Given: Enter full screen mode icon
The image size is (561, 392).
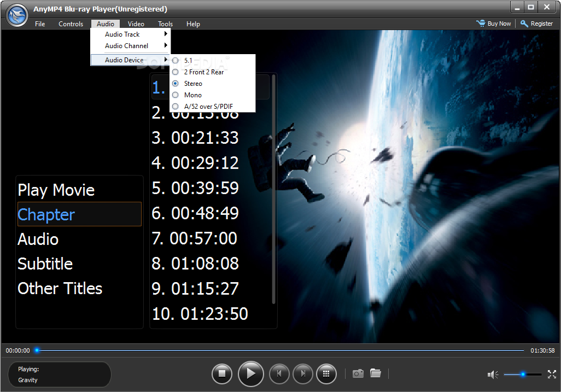Looking at the screenshot, I should (552, 374).
